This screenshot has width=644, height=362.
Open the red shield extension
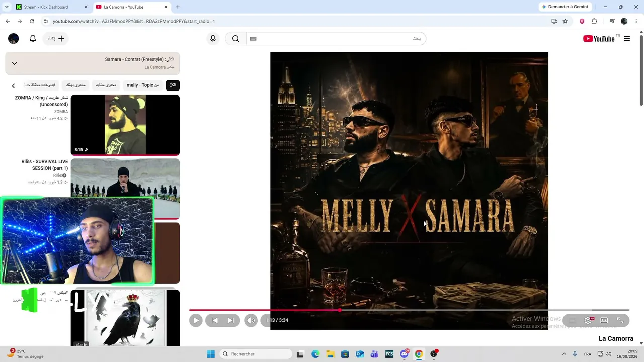[x=582, y=21]
